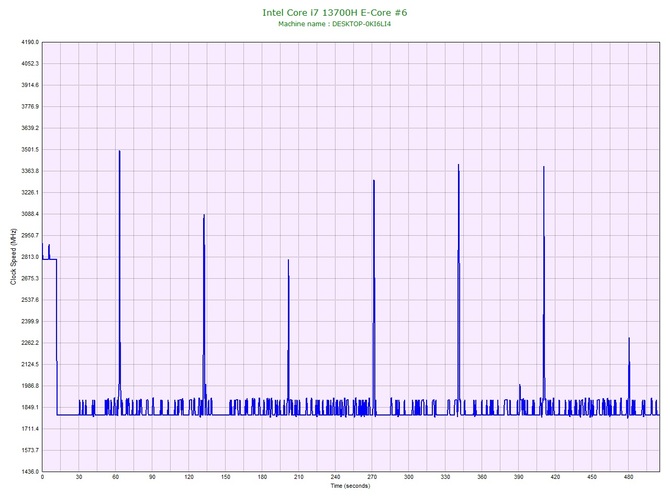Image resolution: width=670 pixels, height=503 pixels.
Task: Click the 30 seconds x-axis tick label
Action: tap(79, 477)
